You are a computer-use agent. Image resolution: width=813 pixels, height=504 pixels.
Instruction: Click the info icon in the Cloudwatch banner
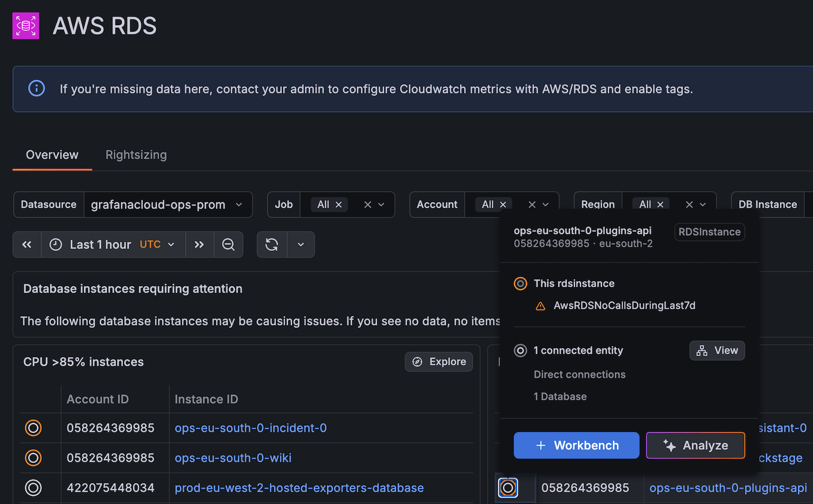(x=36, y=88)
